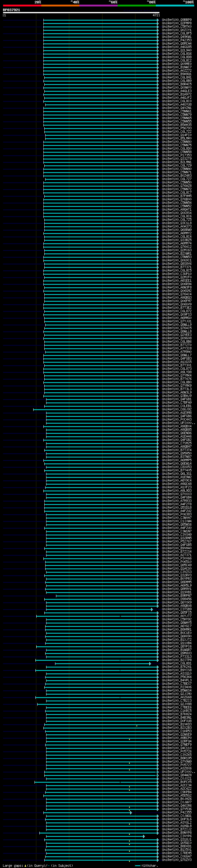Image resolution: width=197 pixels, height=868 pixels.
Task: Select the UniRef100_B8R4C5 label
Action: (176, 84)
